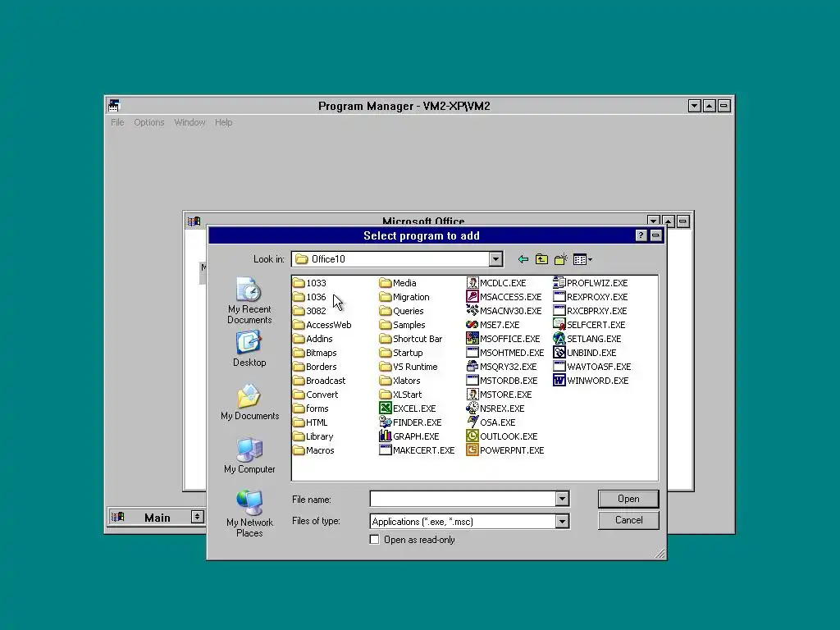Pick MSACNV30.EXE converter file

tap(504, 311)
